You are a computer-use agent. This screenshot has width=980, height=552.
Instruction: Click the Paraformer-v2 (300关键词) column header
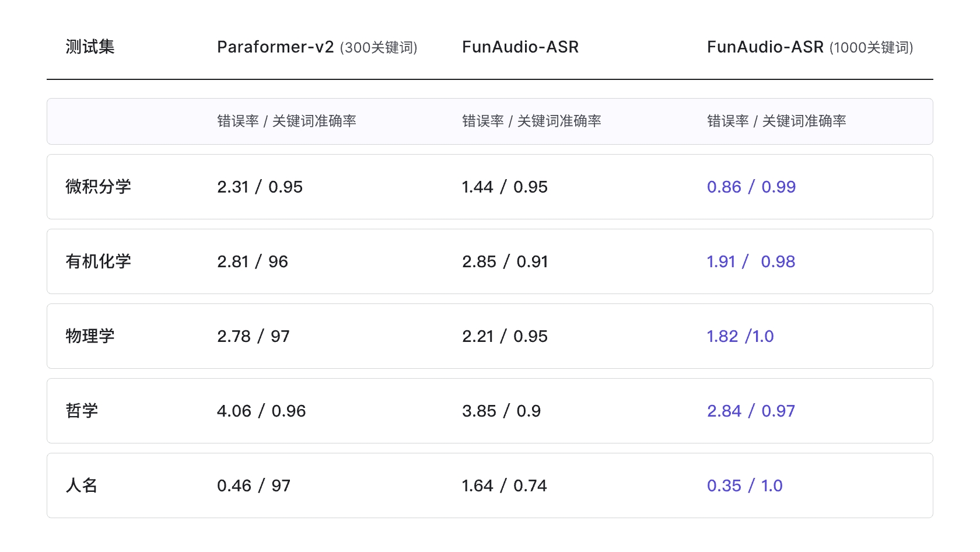tap(317, 47)
